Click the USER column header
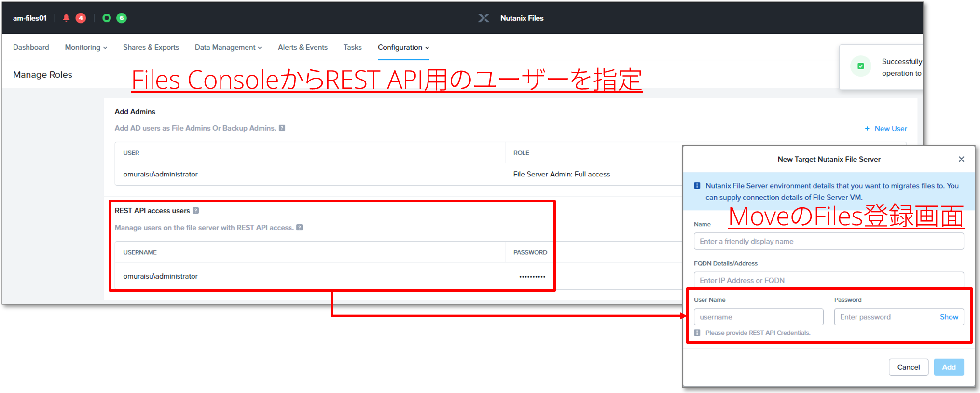 [x=131, y=153]
